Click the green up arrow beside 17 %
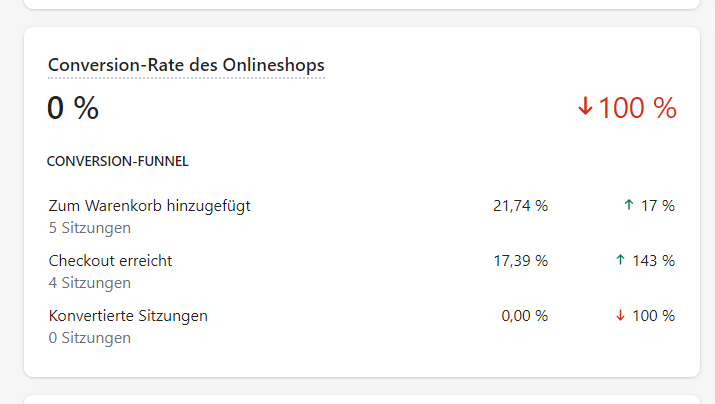 click(628, 206)
